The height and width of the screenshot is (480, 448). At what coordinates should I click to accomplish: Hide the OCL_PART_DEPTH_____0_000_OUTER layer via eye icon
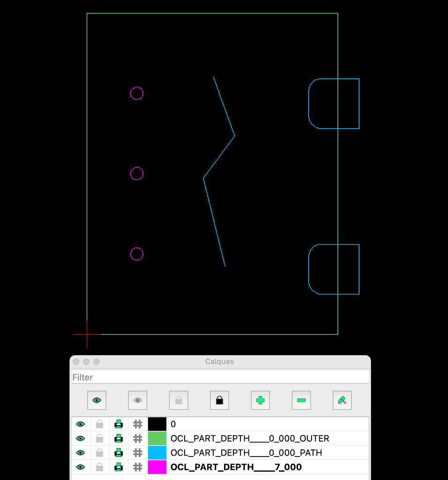pyautogui.click(x=81, y=438)
